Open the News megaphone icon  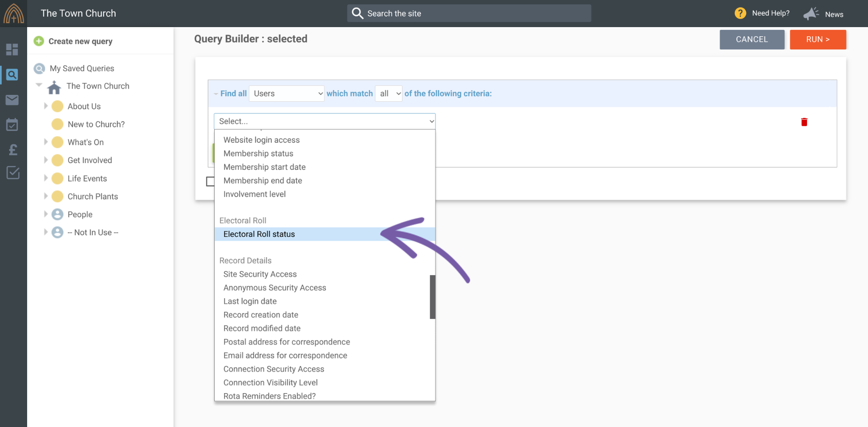[811, 14]
